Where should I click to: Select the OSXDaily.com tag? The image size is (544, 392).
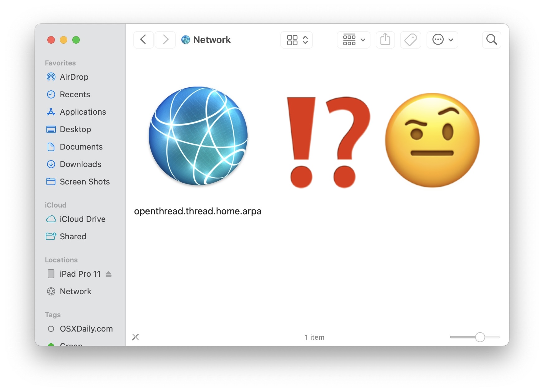click(86, 329)
